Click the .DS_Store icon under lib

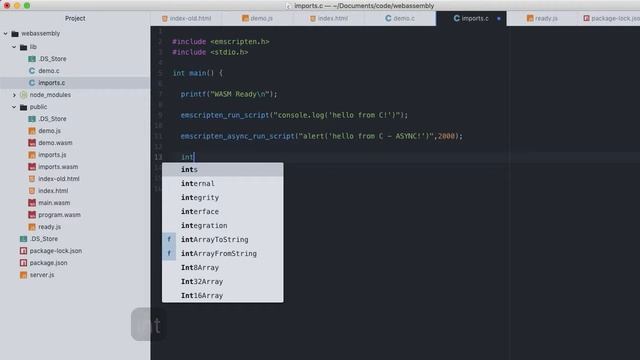coord(32,59)
